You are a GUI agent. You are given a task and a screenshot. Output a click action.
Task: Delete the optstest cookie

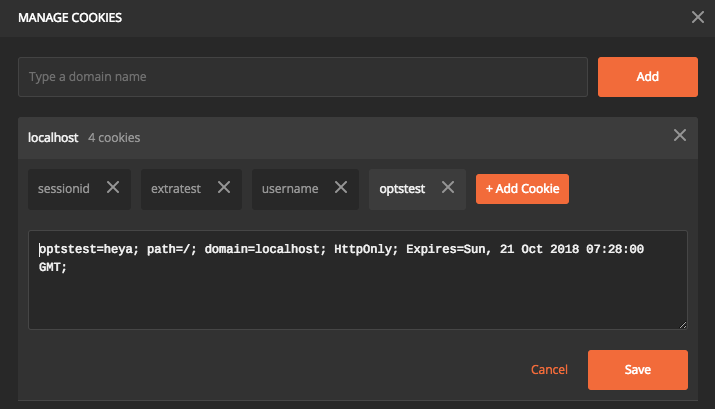(x=448, y=187)
